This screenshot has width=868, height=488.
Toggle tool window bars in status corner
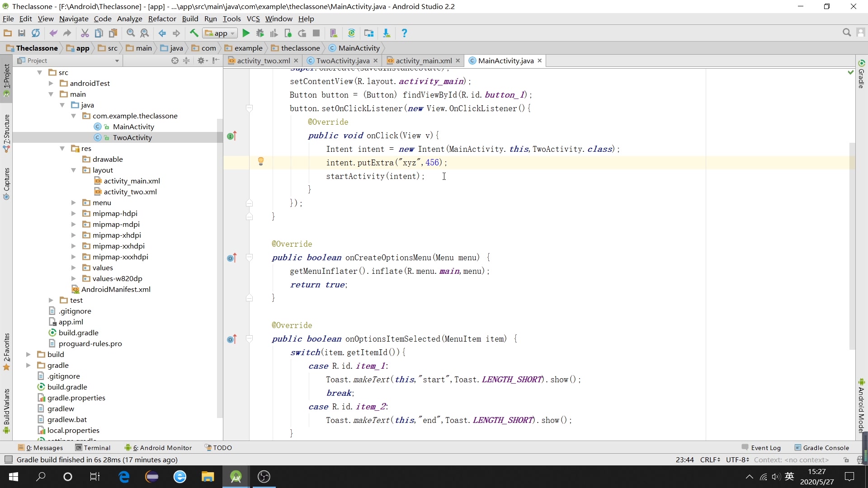pos(8,460)
